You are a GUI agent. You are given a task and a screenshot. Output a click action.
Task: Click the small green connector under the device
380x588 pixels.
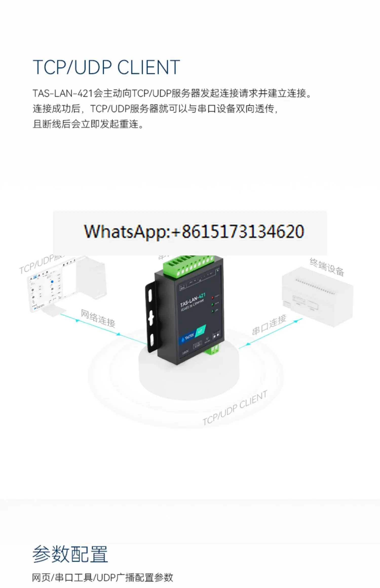[x=212, y=349]
